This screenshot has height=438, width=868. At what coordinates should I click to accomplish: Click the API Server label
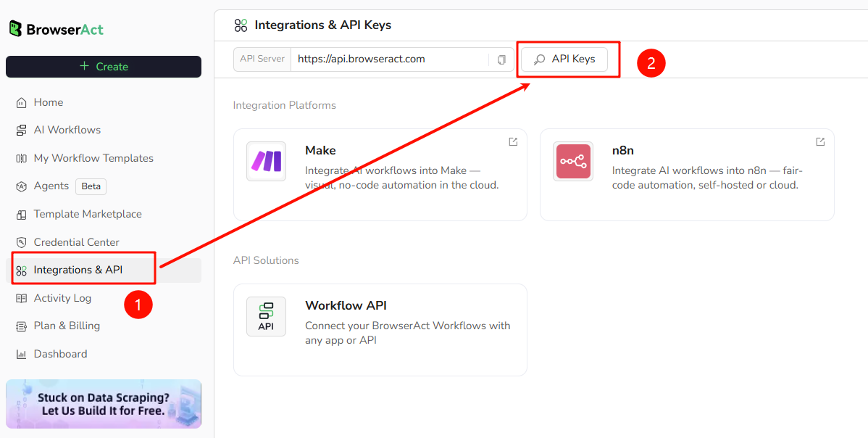click(262, 59)
